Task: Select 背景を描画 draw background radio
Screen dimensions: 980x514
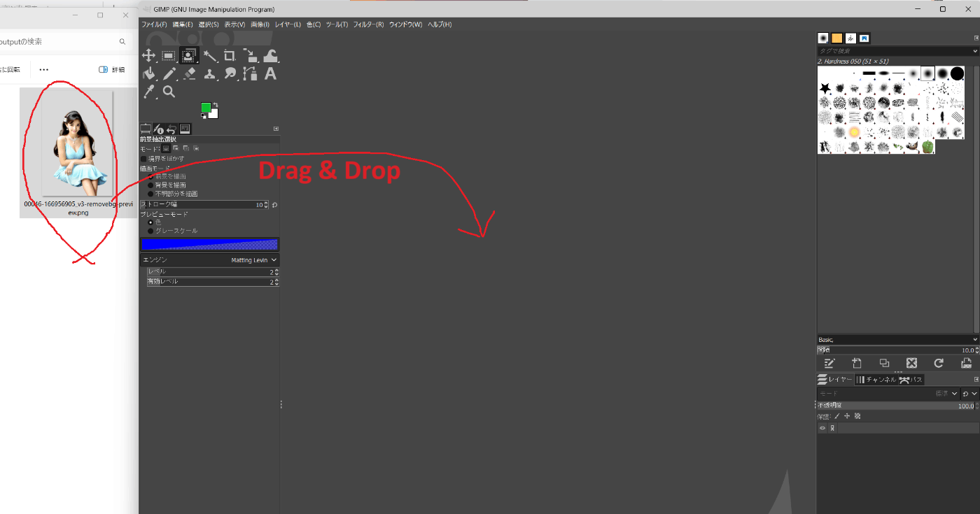Action: pos(150,185)
